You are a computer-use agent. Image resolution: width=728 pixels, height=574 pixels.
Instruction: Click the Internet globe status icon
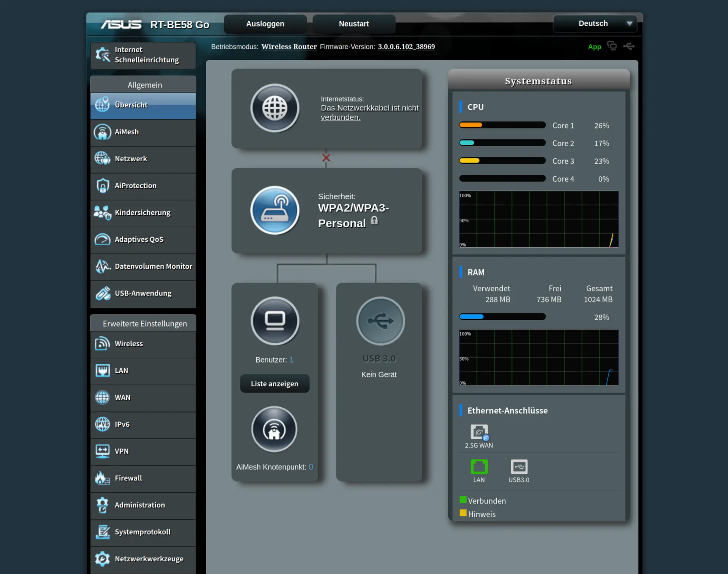[x=275, y=108]
